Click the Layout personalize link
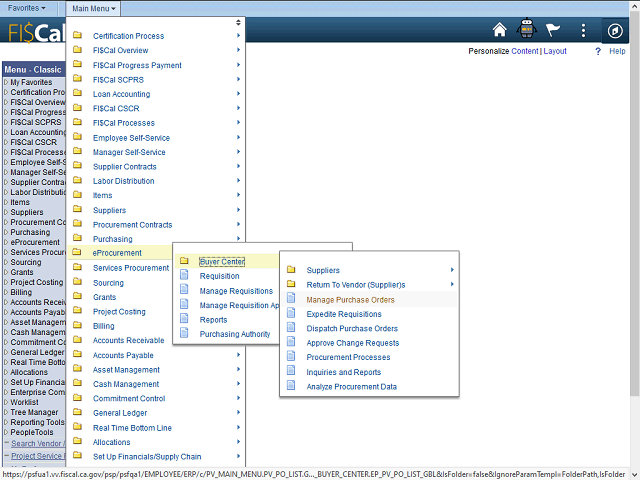640x480 pixels. tap(554, 51)
